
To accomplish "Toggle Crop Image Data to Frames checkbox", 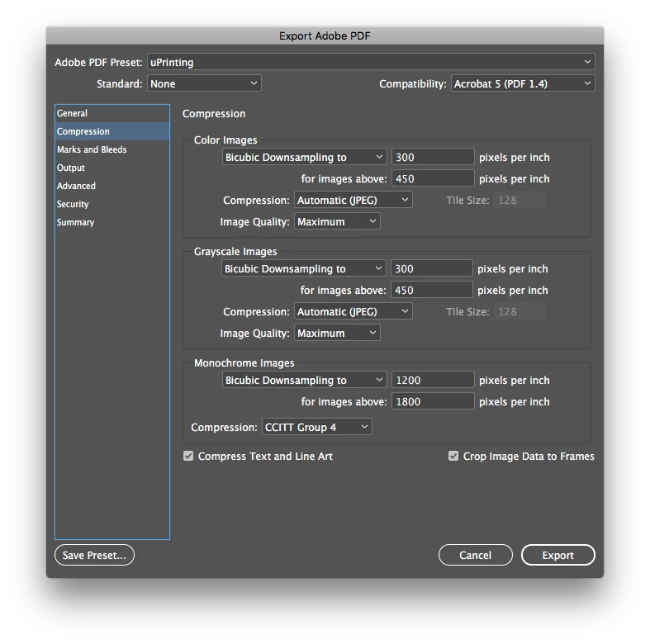I will pos(453,457).
